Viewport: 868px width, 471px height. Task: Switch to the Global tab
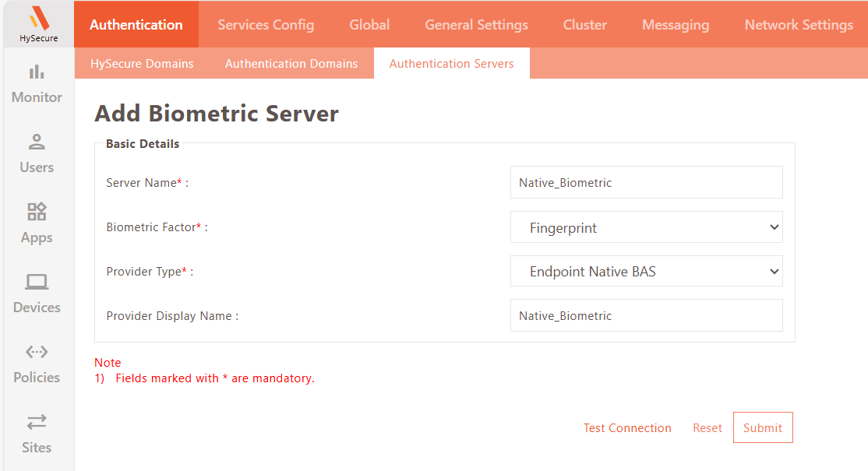[369, 25]
